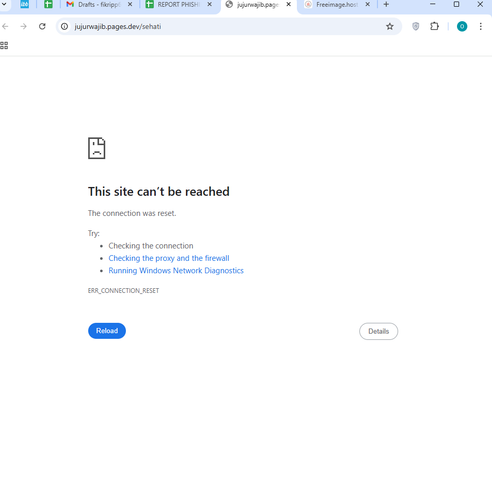Screen dimensions: 492x500
Task: Click 'This site can't be reached' heading
Action: [159, 192]
